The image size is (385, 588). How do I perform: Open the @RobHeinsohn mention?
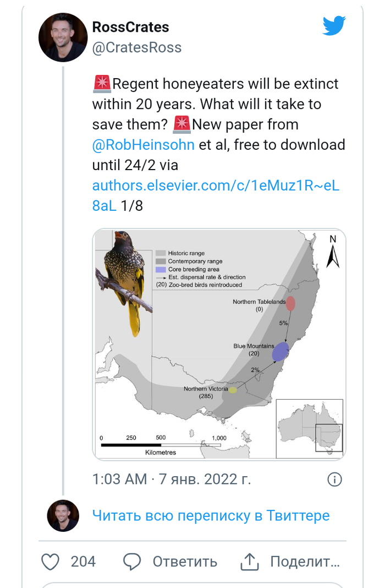[x=144, y=145]
